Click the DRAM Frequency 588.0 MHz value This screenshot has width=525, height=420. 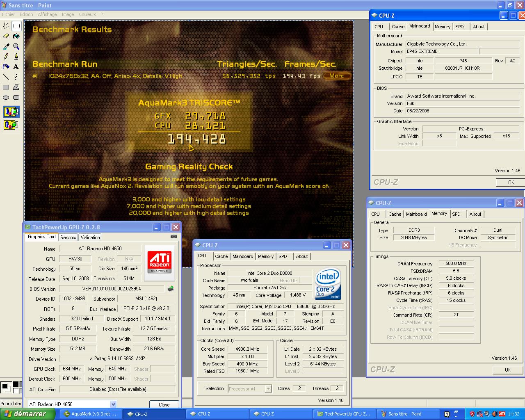(x=456, y=263)
